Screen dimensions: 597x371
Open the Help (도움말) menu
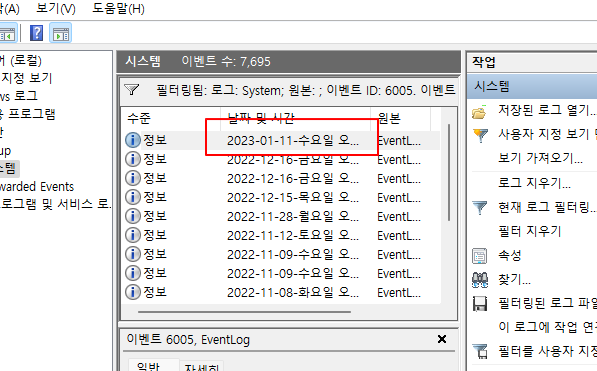(118, 8)
